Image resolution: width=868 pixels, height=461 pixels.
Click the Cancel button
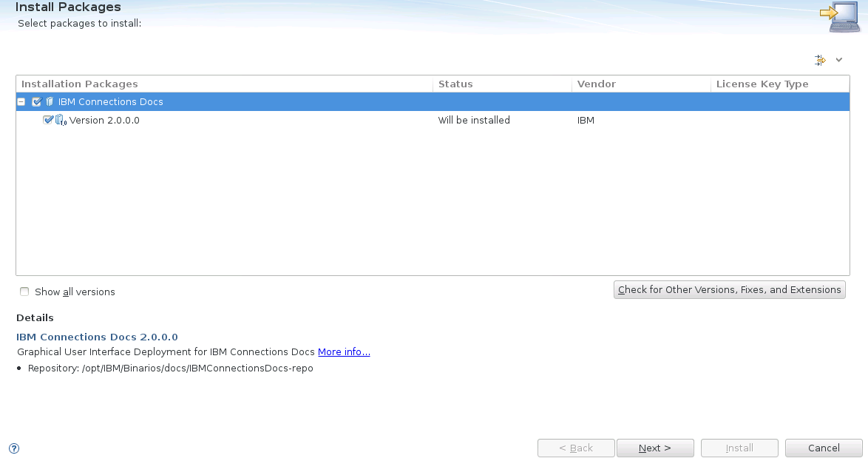(x=824, y=448)
